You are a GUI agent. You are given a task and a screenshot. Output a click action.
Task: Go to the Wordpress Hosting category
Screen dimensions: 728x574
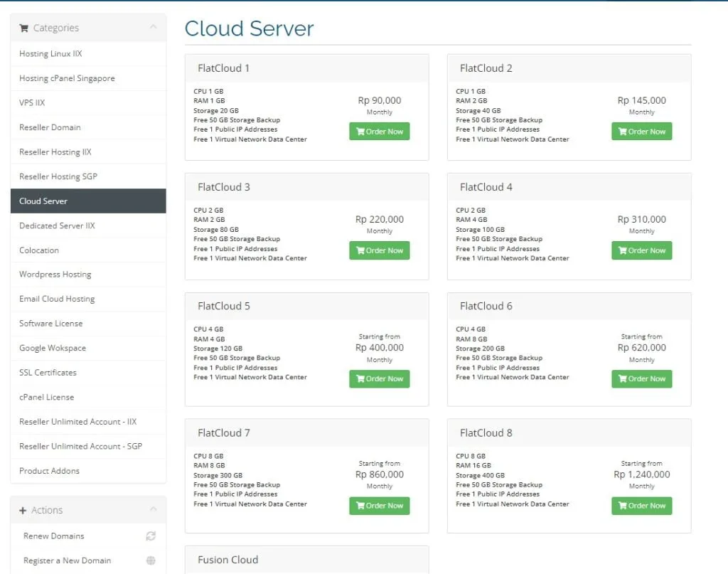click(55, 275)
